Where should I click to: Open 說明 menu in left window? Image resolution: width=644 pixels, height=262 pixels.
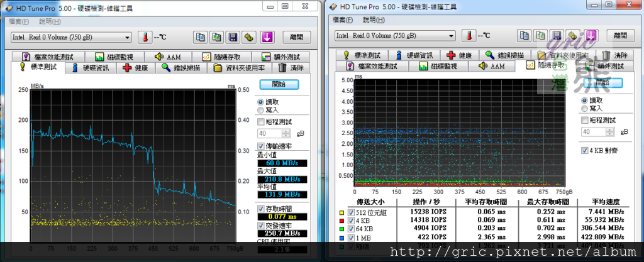click(x=50, y=21)
